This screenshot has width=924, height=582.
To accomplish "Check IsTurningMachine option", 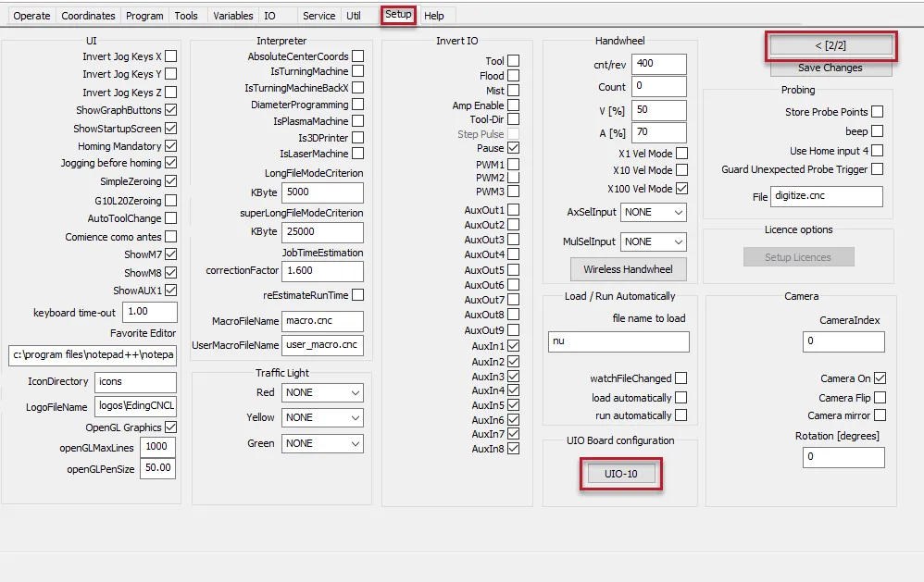I will [357, 71].
